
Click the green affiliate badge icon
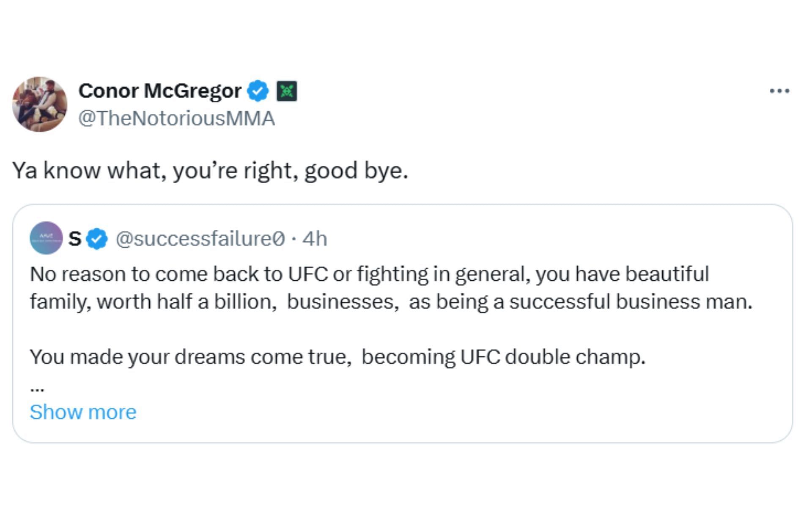point(287,91)
